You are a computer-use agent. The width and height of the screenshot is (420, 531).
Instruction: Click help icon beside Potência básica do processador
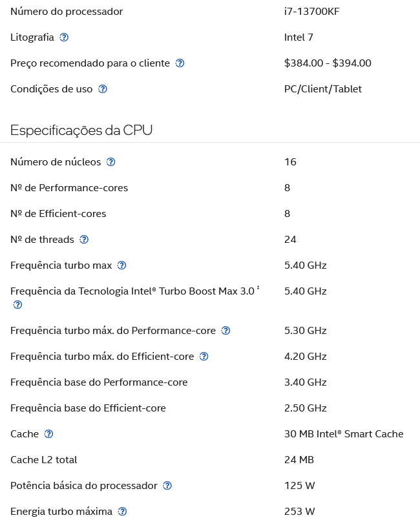167,486
